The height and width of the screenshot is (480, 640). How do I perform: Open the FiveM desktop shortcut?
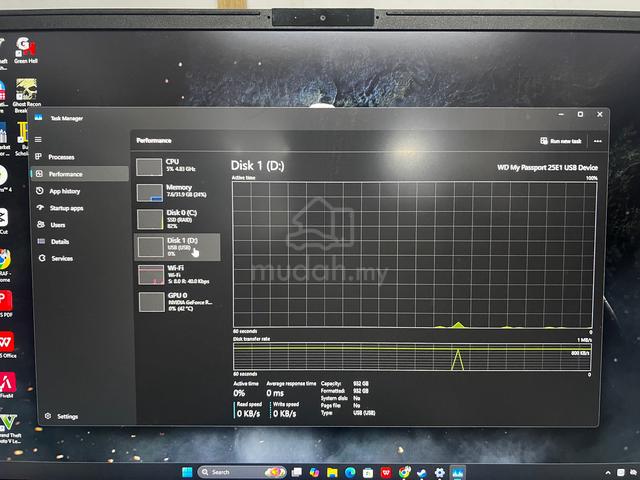(7, 385)
